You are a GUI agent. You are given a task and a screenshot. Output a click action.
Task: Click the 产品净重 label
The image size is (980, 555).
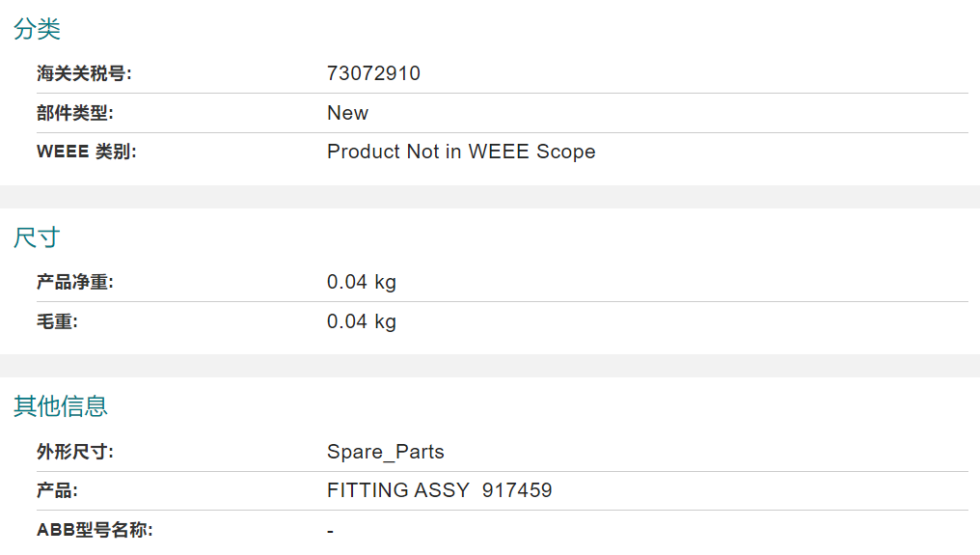(75, 282)
